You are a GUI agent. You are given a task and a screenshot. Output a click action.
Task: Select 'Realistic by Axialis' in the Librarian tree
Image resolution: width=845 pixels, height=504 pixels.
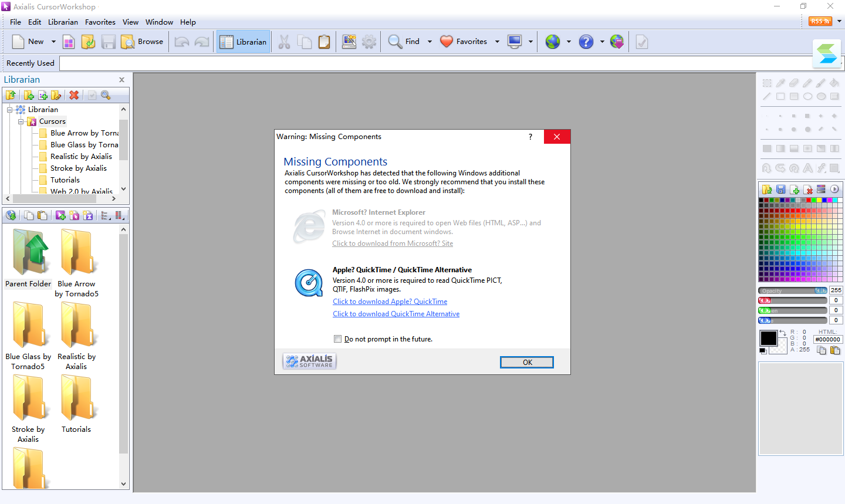point(81,157)
